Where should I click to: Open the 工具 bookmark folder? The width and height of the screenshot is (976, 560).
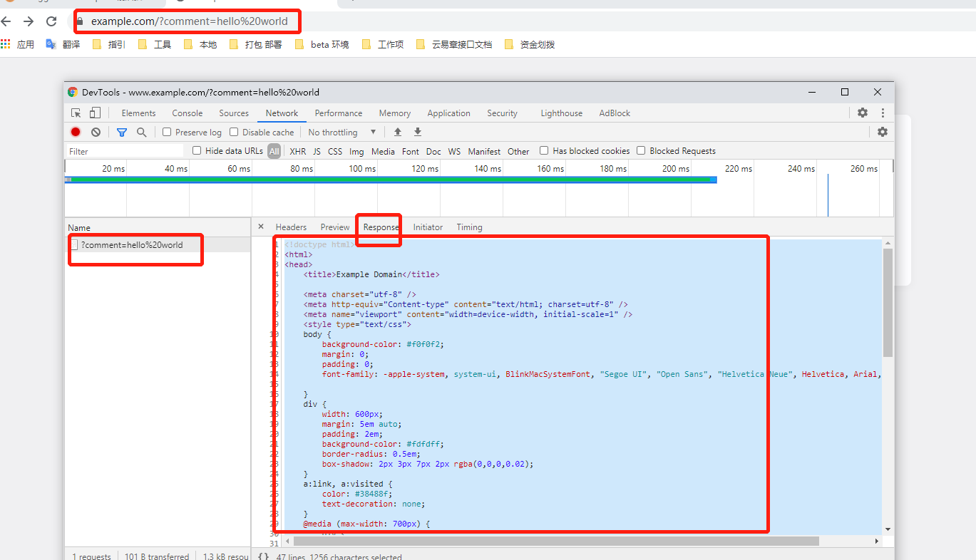click(x=155, y=44)
